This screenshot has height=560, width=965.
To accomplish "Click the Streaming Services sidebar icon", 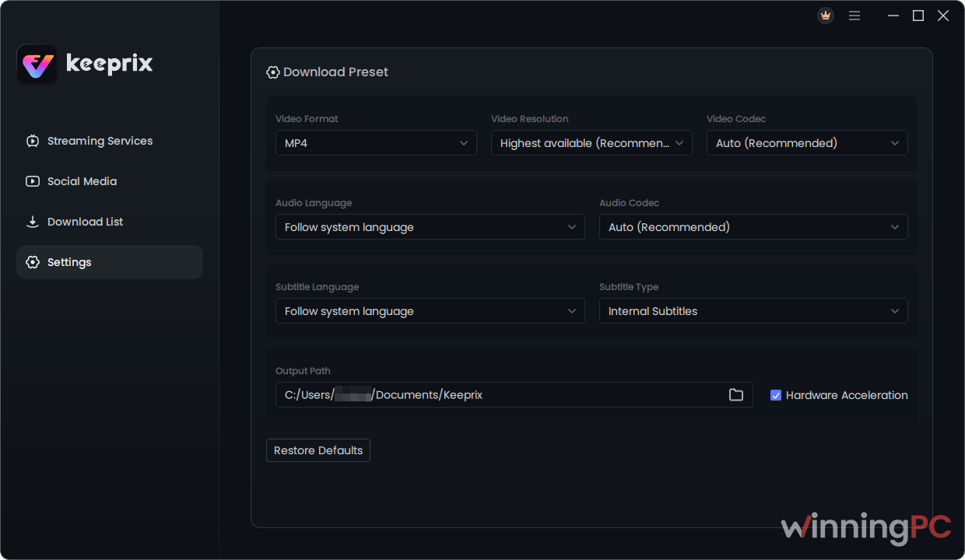I will [33, 141].
